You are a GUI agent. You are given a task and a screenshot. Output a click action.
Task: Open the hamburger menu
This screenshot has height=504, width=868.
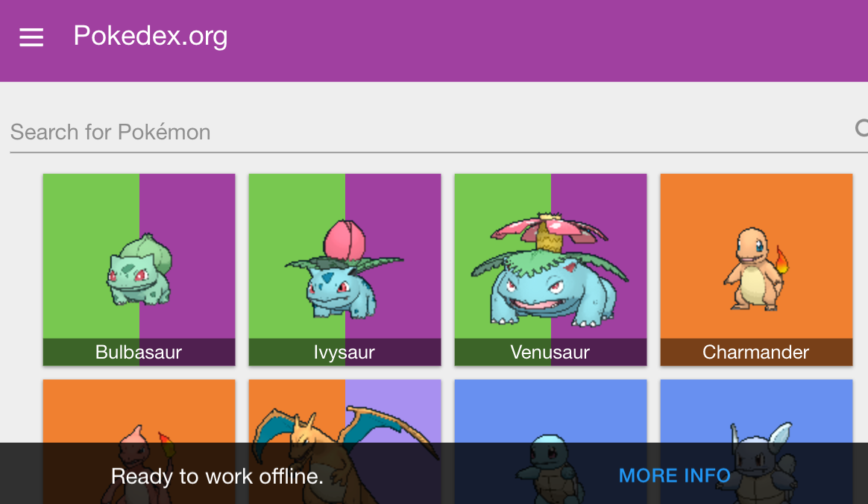click(x=31, y=37)
